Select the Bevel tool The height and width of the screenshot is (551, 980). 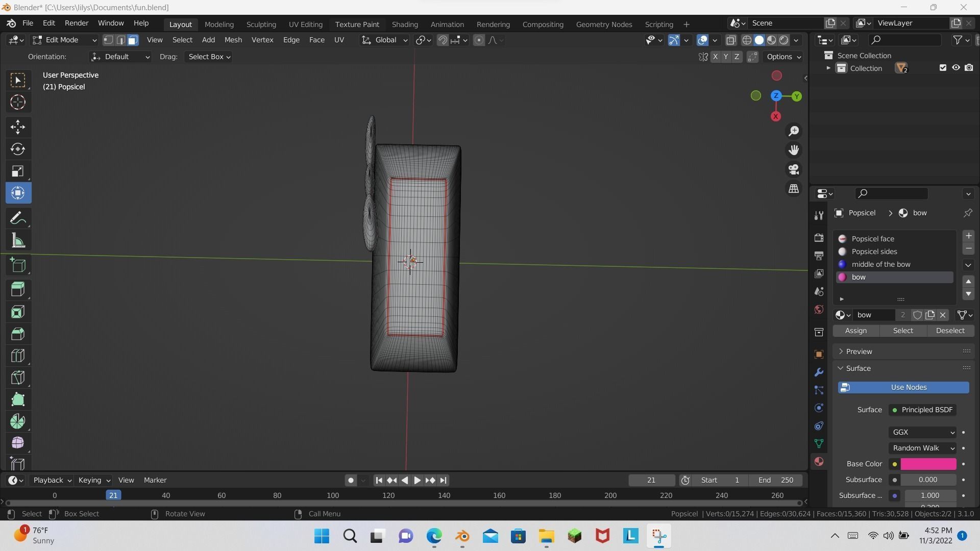18,334
